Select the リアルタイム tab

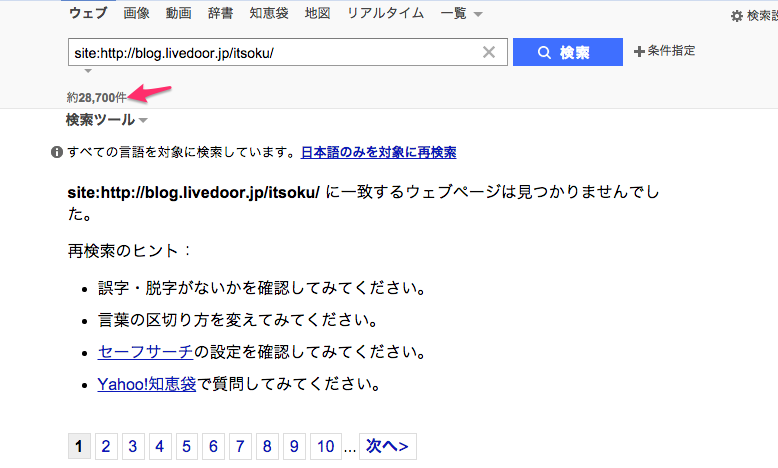(x=386, y=13)
